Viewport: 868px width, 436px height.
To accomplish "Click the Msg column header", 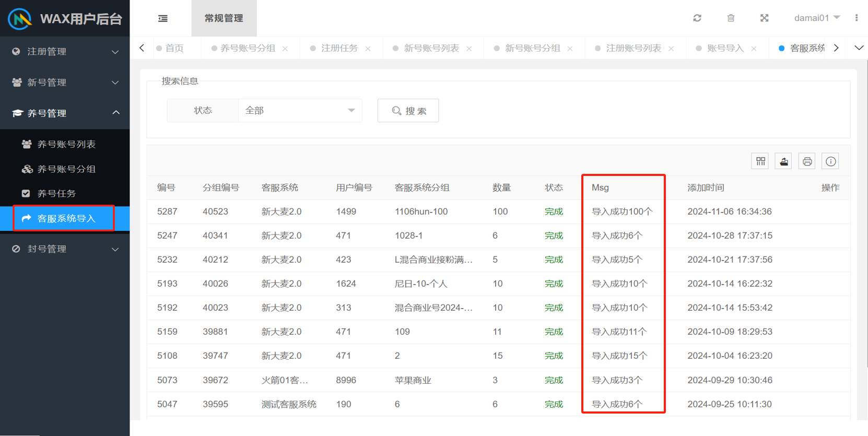I will pyautogui.click(x=600, y=187).
